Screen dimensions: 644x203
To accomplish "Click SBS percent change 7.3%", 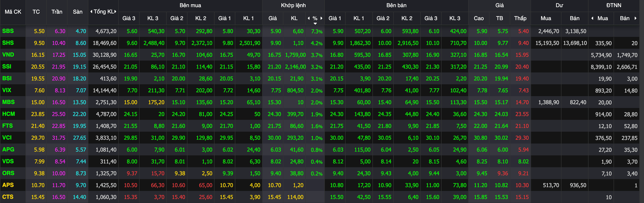I will coord(317,32).
